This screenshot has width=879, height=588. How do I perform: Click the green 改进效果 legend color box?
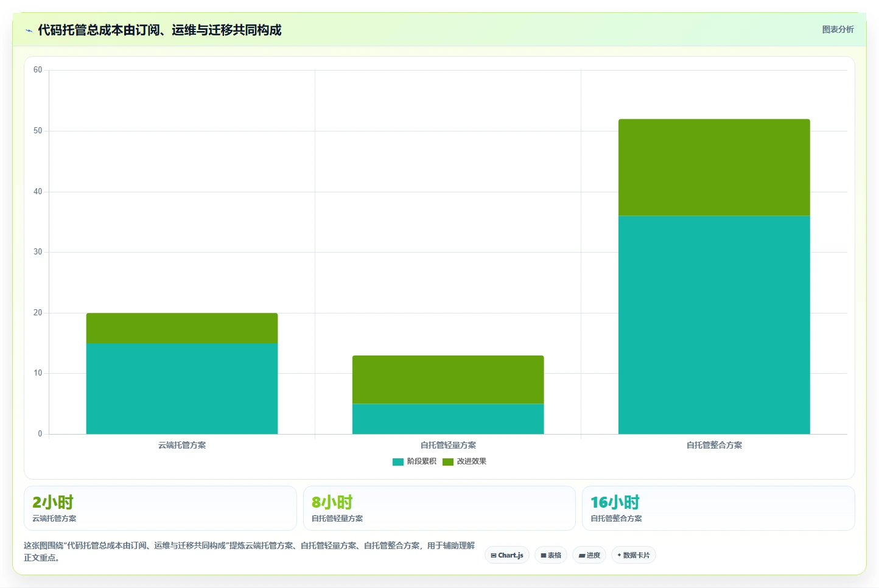click(x=448, y=461)
